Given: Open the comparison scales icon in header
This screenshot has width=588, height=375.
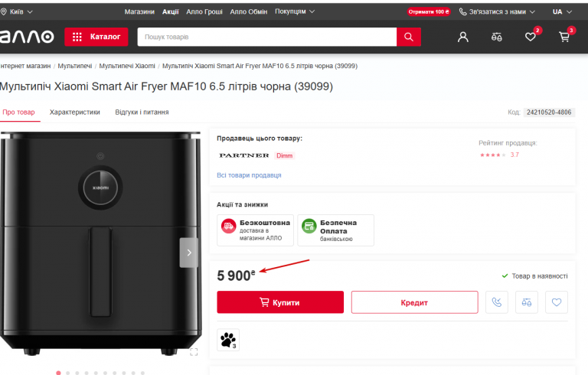Looking at the screenshot, I should (496, 37).
